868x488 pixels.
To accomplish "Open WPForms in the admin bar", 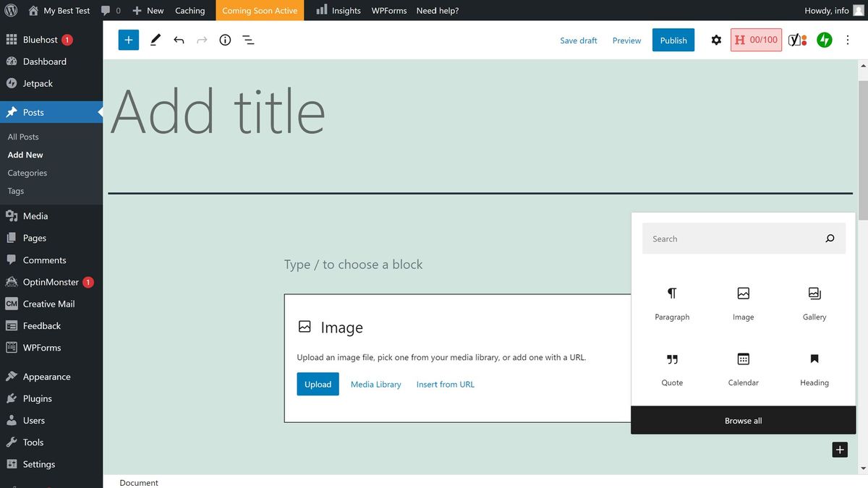I will [x=389, y=10].
